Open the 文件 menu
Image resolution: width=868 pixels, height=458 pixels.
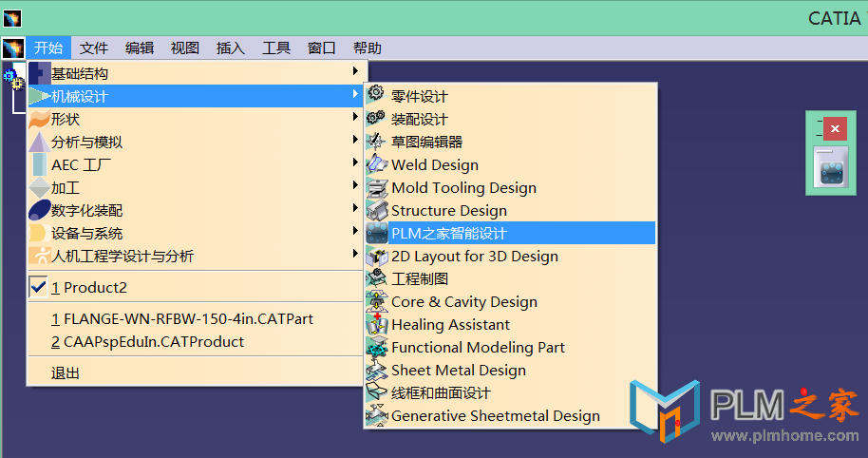point(94,48)
